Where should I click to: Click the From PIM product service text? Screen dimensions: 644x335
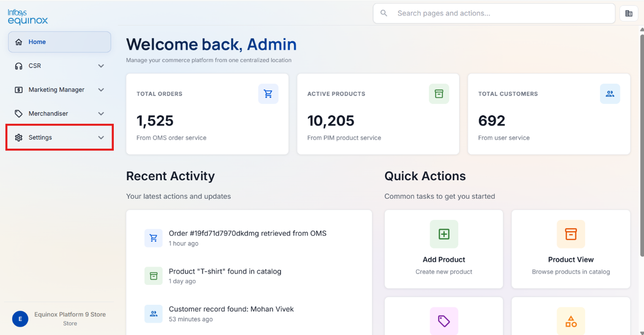tap(344, 138)
